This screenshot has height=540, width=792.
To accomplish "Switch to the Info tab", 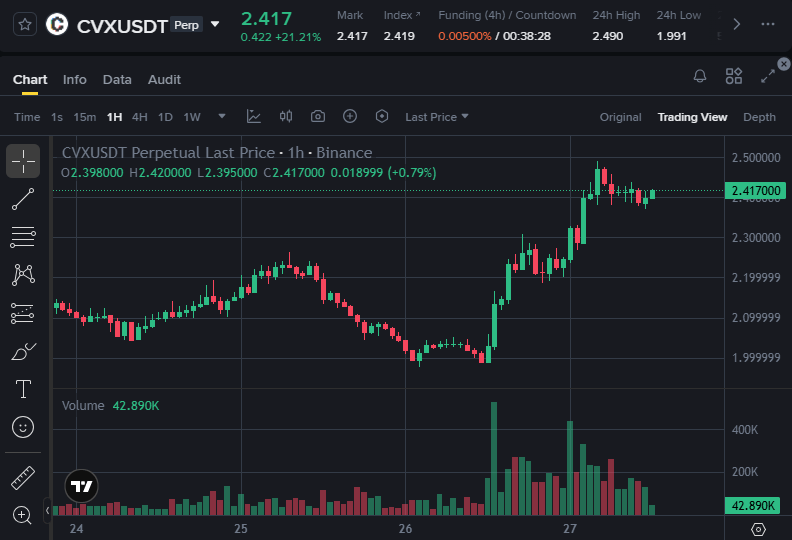I will click(75, 80).
